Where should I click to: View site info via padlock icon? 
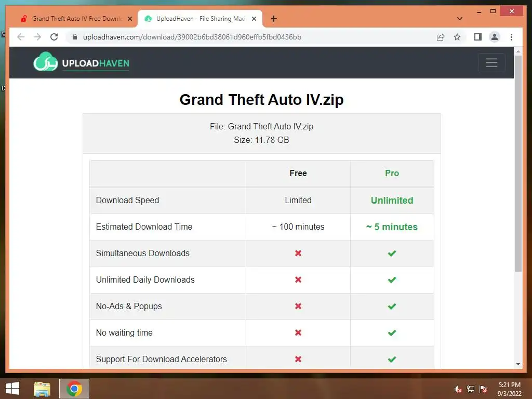(75, 37)
